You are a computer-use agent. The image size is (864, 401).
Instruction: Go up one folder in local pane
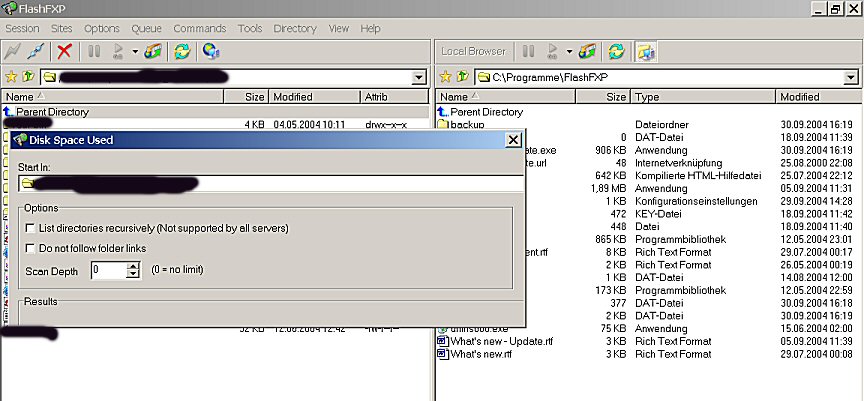click(x=462, y=77)
